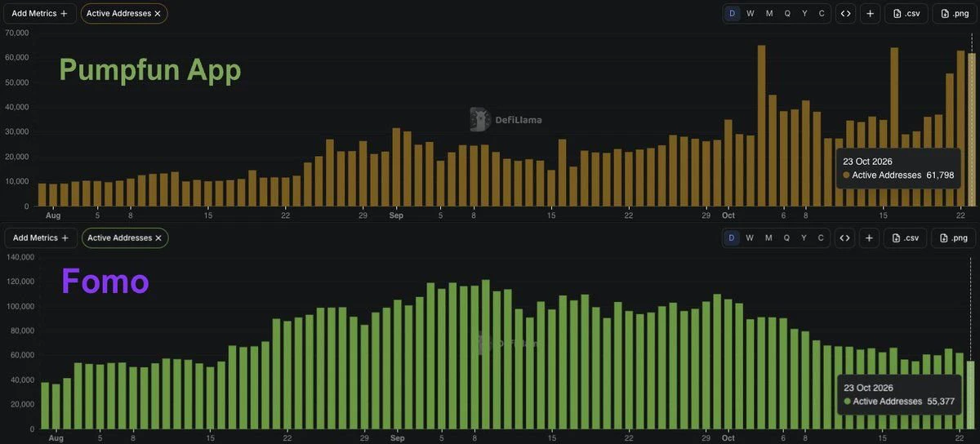Set Pumpfun App chart to yearly (Y)

point(804,13)
